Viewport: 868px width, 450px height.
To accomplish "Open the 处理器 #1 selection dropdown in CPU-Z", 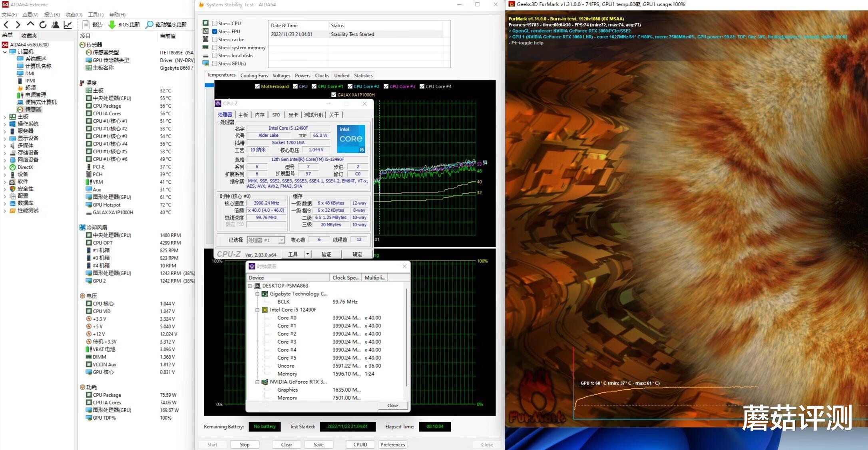I will 282,240.
